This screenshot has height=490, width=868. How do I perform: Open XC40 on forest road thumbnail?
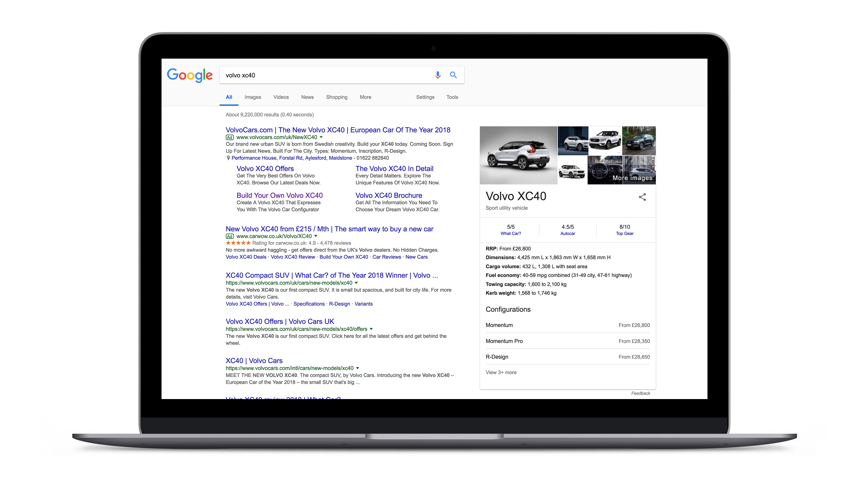(x=639, y=140)
